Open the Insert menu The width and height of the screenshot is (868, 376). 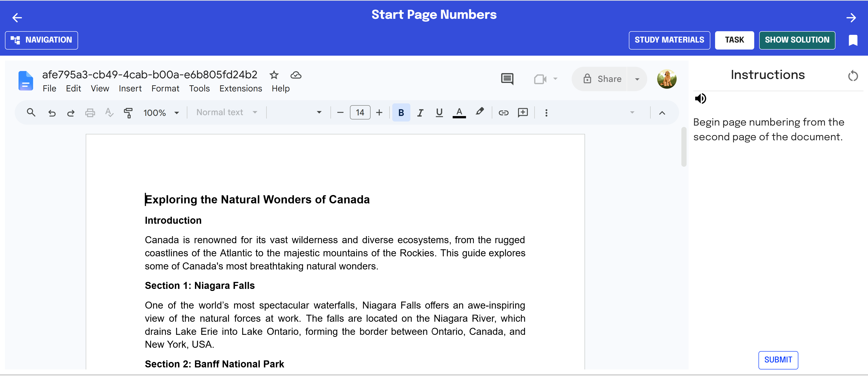tap(130, 89)
